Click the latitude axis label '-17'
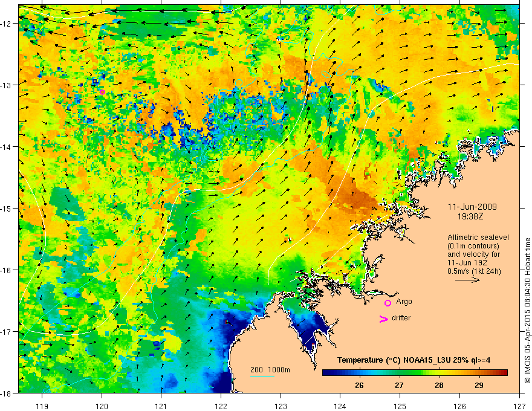This screenshot has height=411, width=532. [7, 331]
